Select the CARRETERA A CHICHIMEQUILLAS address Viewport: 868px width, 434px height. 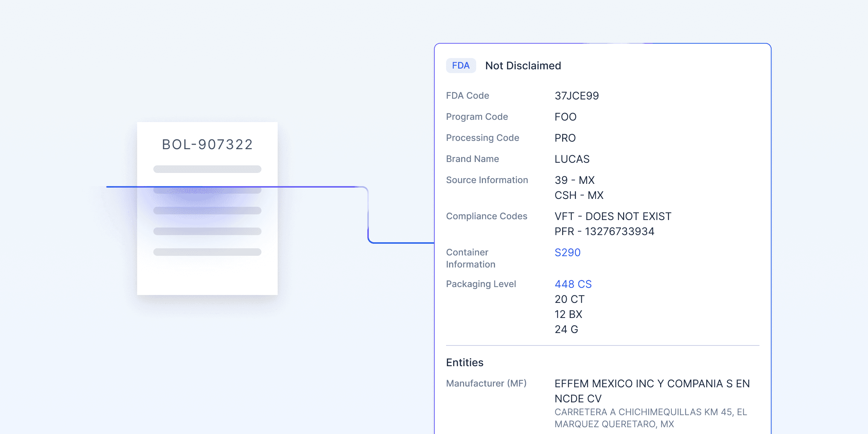click(x=651, y=418)
